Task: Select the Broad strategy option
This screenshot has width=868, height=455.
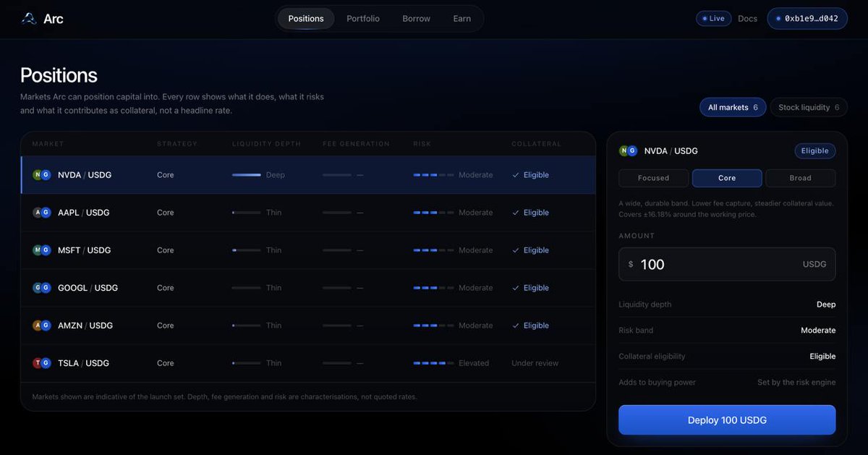Action: point(801,178)
